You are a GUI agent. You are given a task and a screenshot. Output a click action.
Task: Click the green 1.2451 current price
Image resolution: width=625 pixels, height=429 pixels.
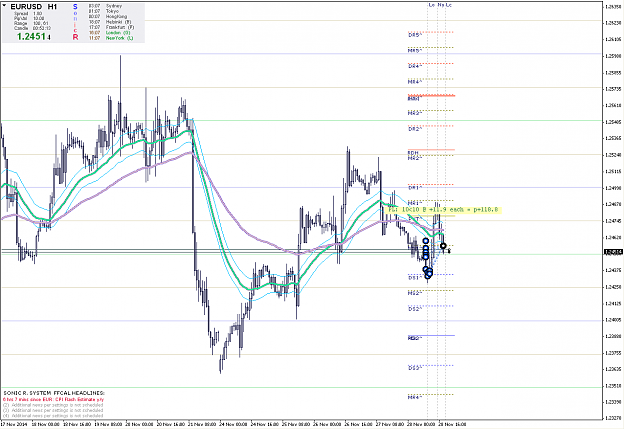pos(33,37)
